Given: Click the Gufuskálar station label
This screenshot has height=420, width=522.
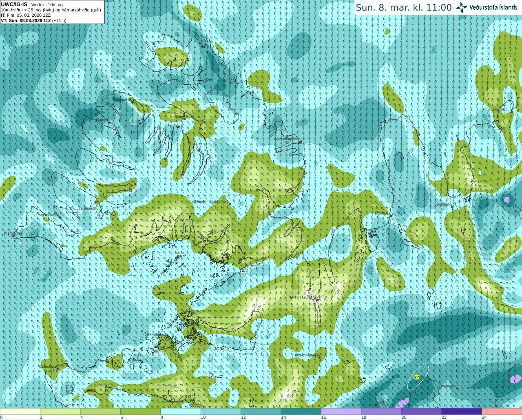Looking at the screenshot, I should [x=47, y=366].
